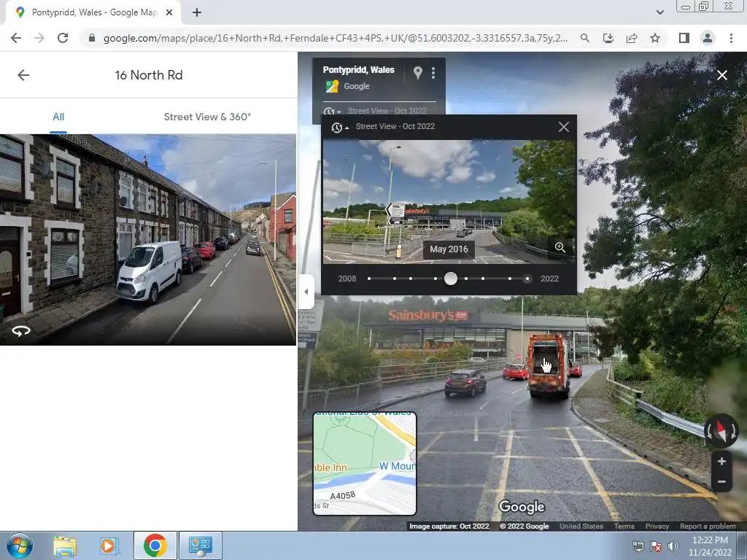Move forward by clicking the orange truck

click(x=548, y=366)
